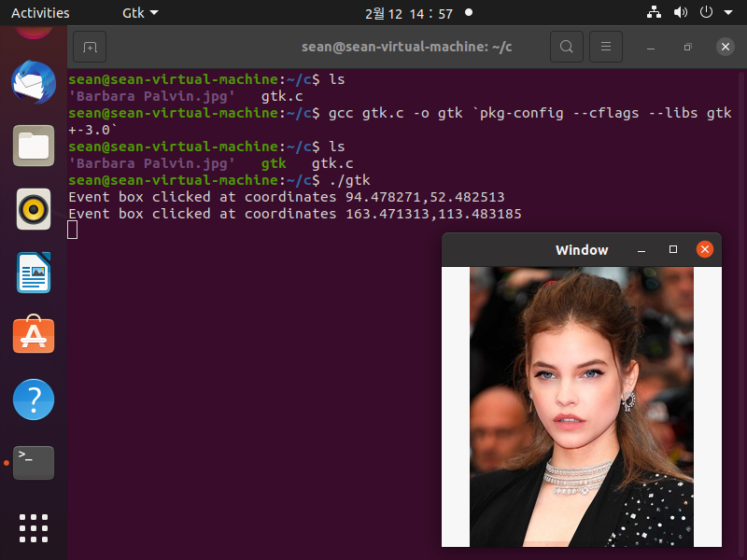Close the terminal window
This screenshot has height=560, width=747.
[x=726, y=47]
